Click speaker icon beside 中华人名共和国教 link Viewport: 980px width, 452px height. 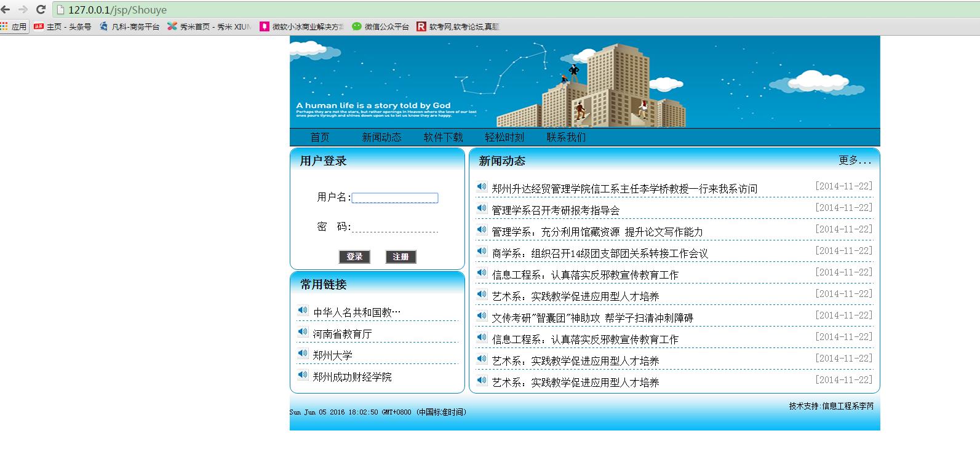click(x=303, y=310)
